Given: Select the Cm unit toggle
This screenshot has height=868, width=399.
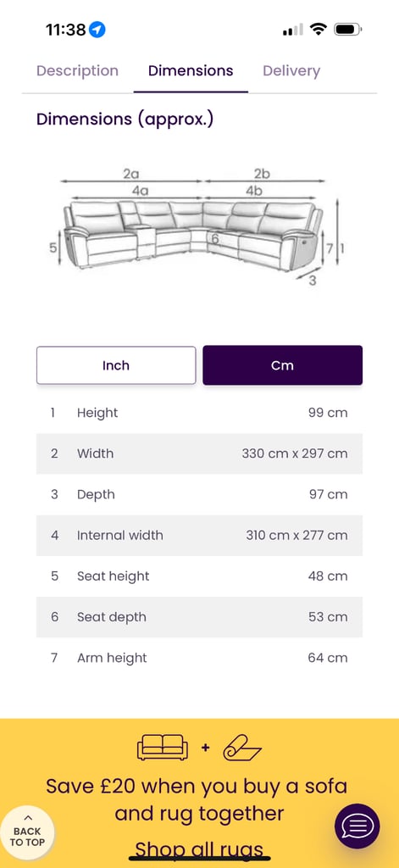Looking at the screenshot, I should 282,365.
